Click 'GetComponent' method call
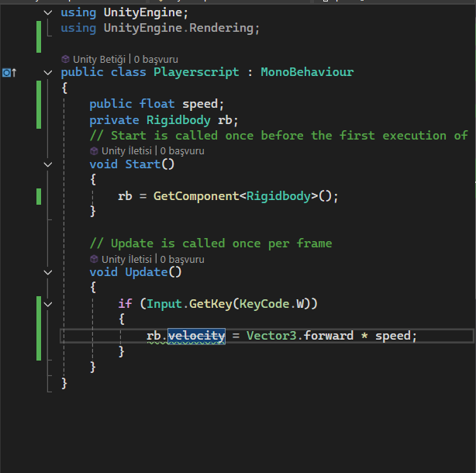The height and width of the screenshot is (473, 476). coord(196,196)
